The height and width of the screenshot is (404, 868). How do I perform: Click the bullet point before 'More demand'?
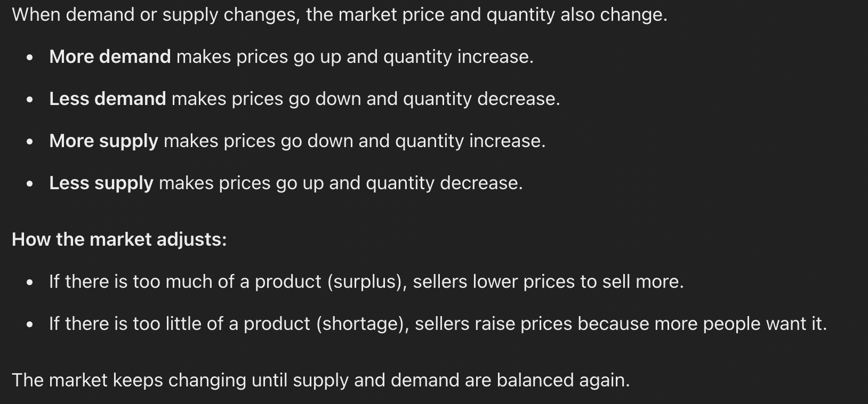pos(30,57)
